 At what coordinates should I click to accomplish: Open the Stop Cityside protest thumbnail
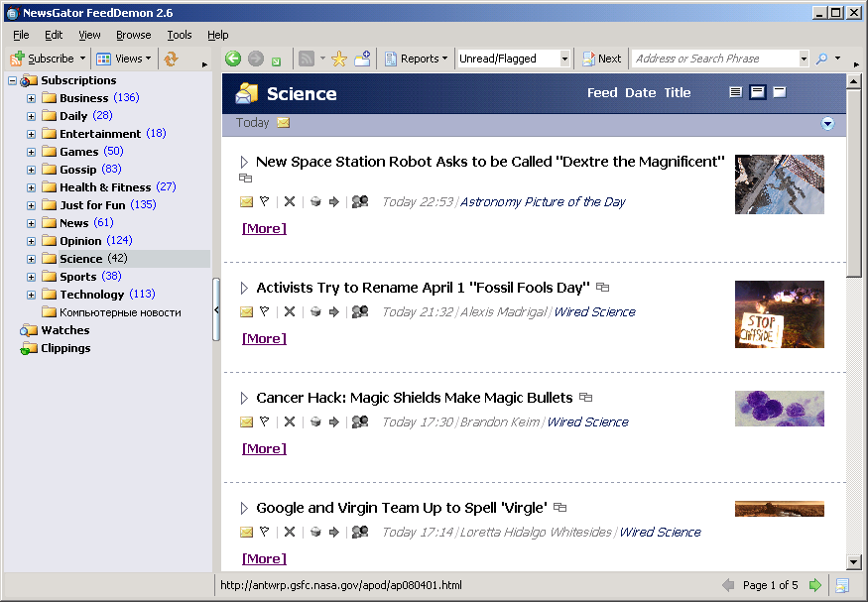pyautogui.click(x=780, y=314)
